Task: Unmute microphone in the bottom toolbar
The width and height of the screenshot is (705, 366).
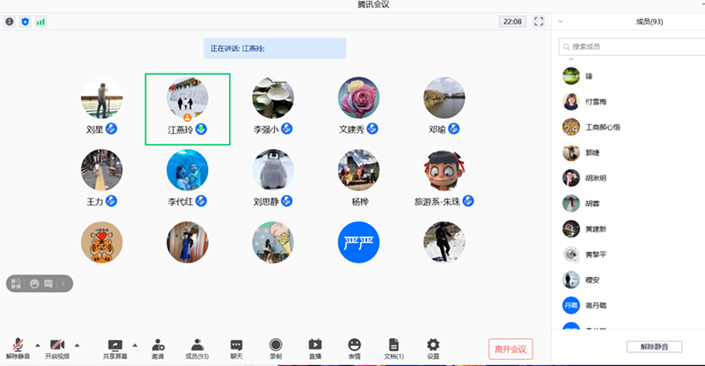Action: click(x=18, y=348)
